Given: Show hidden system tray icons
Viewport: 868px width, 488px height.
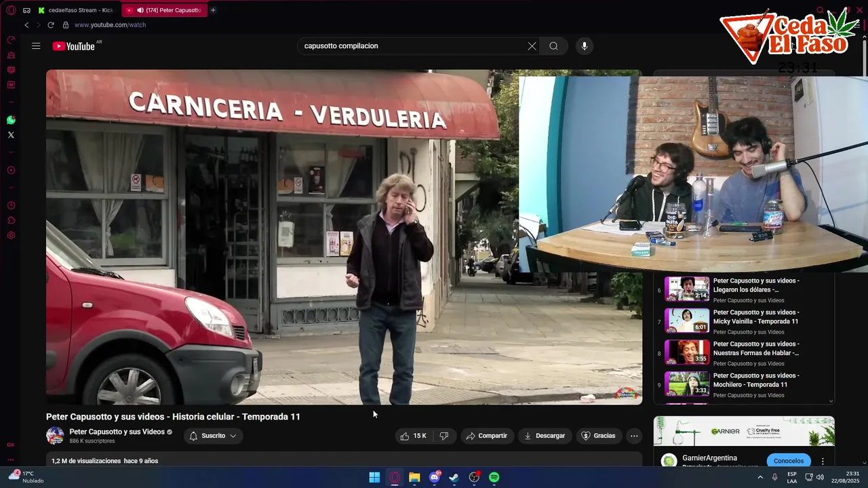Looking at the screenshot, I should (x=760, y=477).
